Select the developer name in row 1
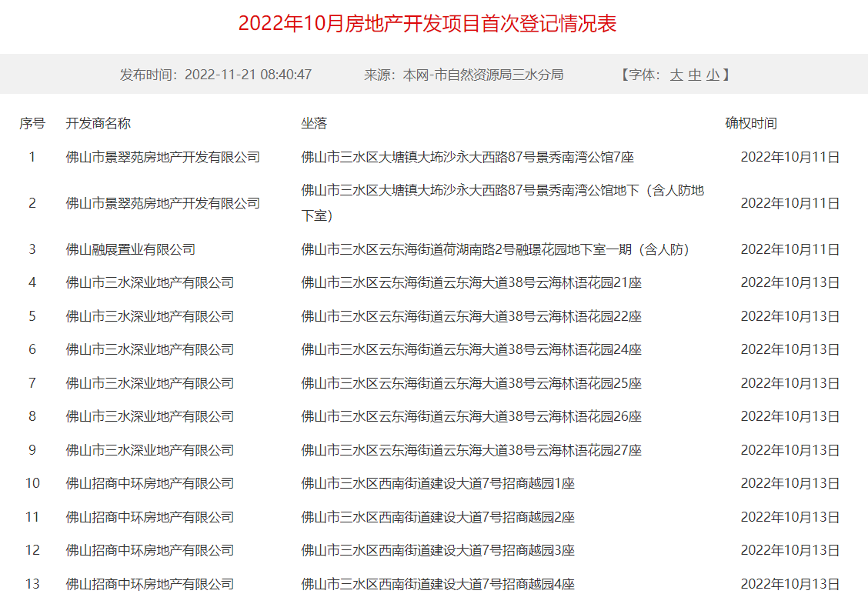868x604 pixels. (163, 157)
